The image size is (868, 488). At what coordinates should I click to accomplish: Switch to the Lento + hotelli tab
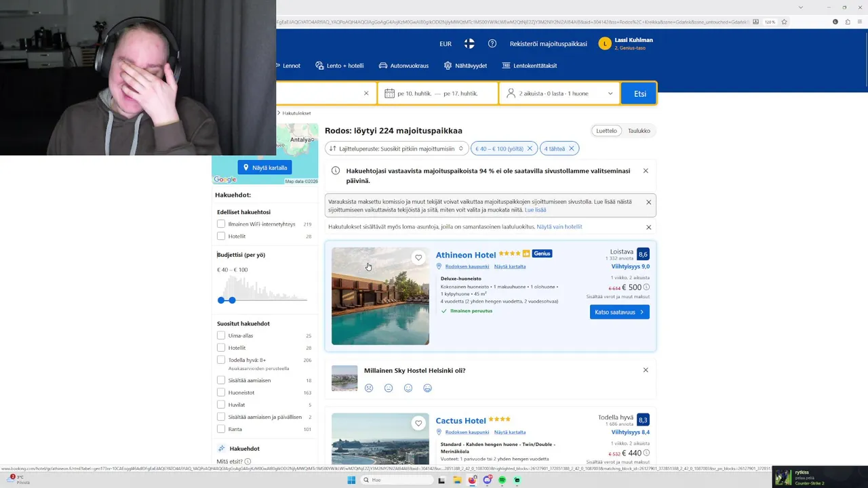click(x=340, y=66)
